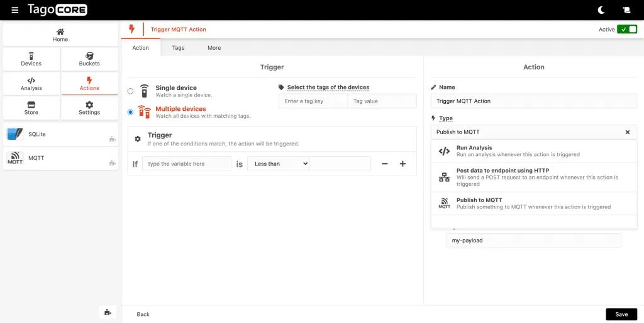The height and width of the screenshot is (323, 644).
Task: Click the plugin puzzle icon next to MQTT
Action: click(112, 163)
